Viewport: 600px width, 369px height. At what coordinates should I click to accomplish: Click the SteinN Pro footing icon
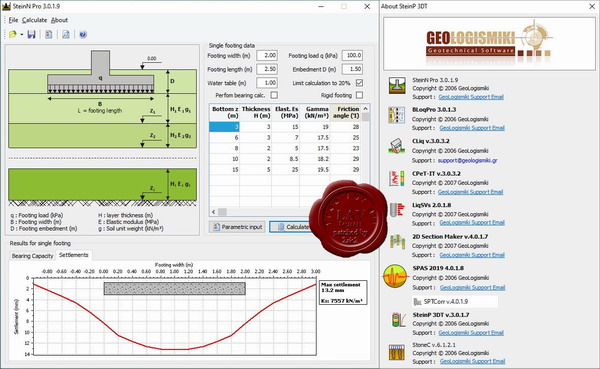click(397, 86)
